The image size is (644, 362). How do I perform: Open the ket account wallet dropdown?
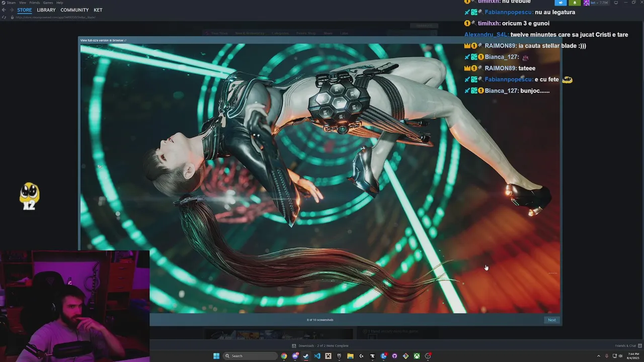coord(599,3)
